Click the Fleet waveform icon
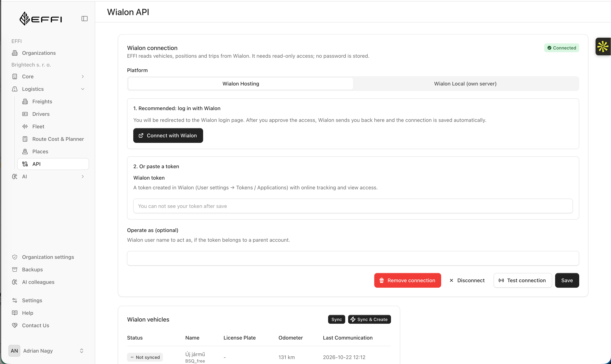This screenshot has width=611, height=364. (x=25, y=126)
